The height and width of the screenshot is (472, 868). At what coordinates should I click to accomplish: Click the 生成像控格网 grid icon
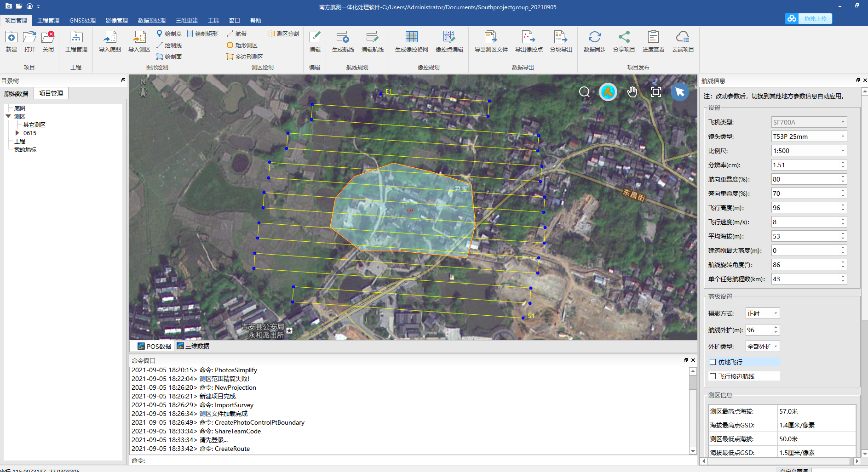(411, 37)
